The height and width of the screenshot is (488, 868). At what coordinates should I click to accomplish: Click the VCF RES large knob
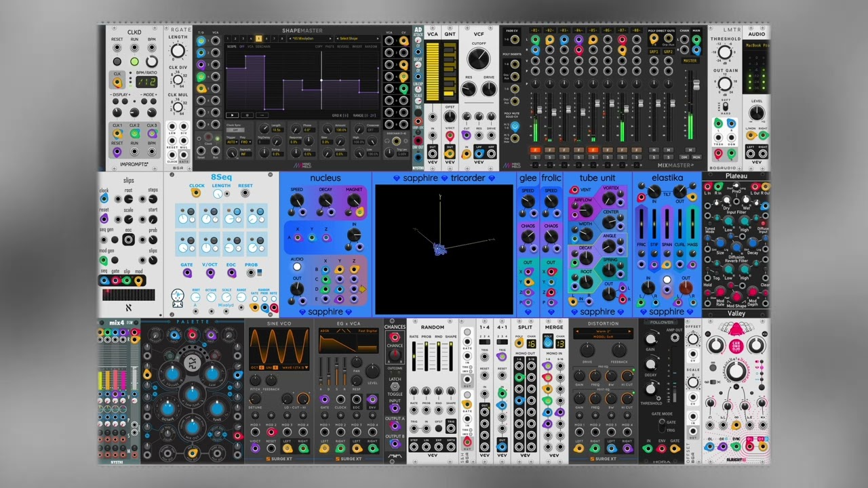point(469,89)
